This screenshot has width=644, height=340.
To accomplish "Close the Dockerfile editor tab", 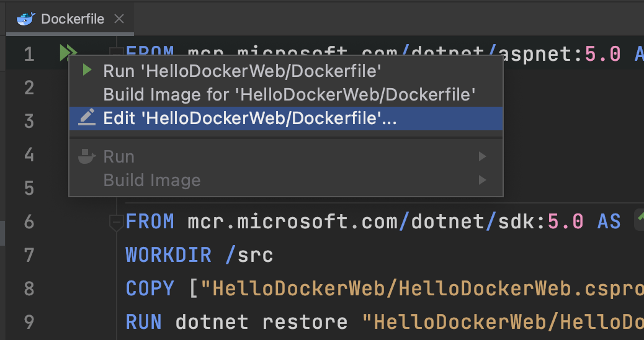I will (120, 19).
